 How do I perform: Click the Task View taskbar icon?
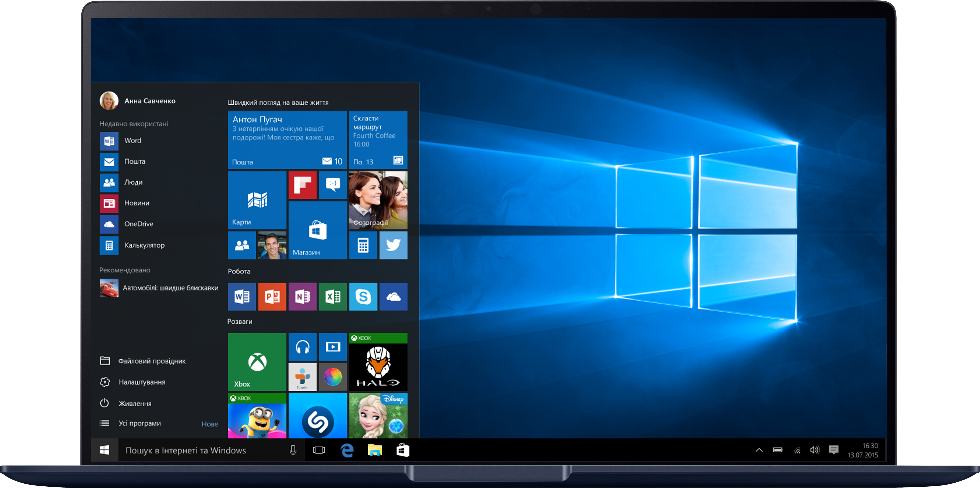pyautogui.click(x=319, y=450)
